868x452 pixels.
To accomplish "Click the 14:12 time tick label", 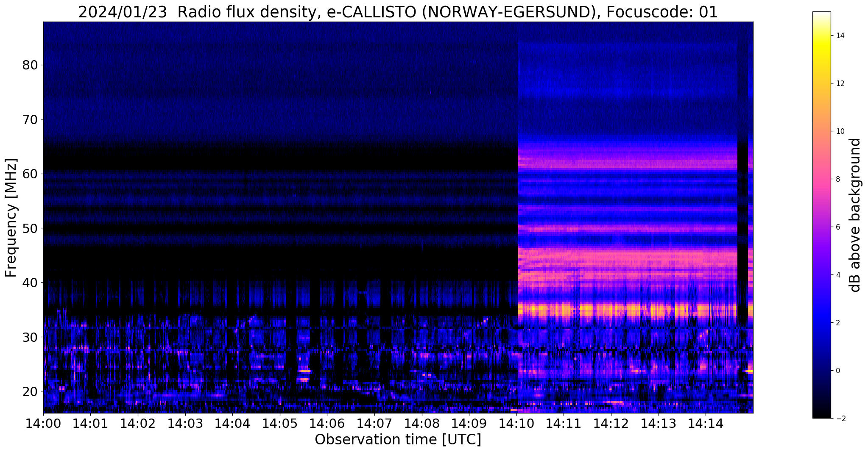I will click(611, 423).
